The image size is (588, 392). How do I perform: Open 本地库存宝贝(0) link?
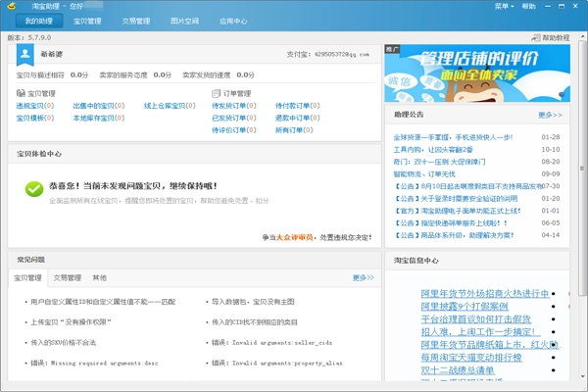tap(99, 118)
